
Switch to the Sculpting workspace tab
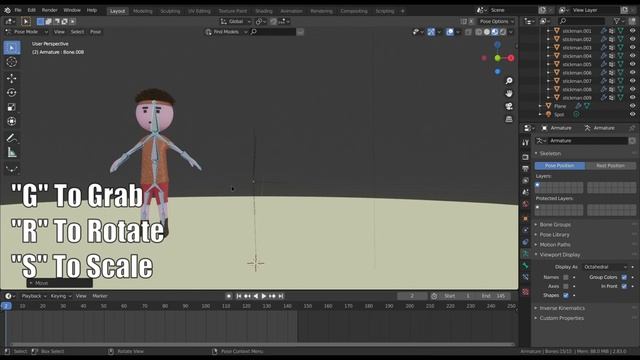pos(170,11)
